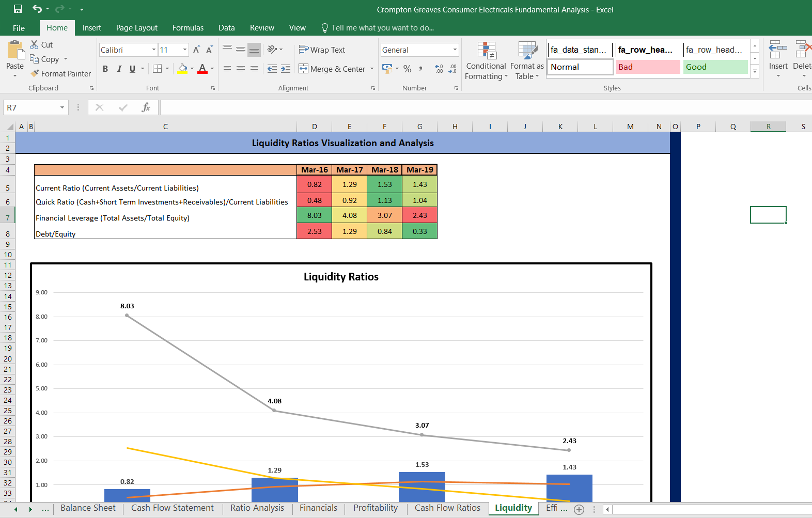Click the Cut scissors icon
Viewport: 812px width, 518px height.
pos(35,44)
